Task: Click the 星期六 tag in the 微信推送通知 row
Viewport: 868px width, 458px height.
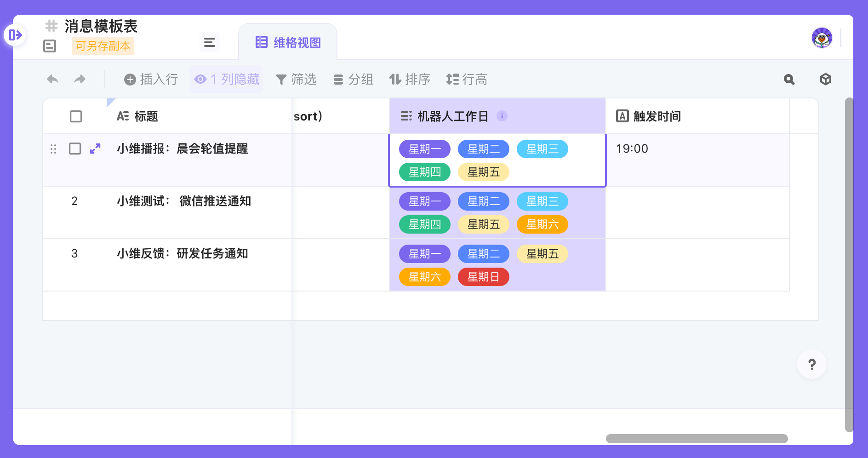Action: tap(542, 224)
